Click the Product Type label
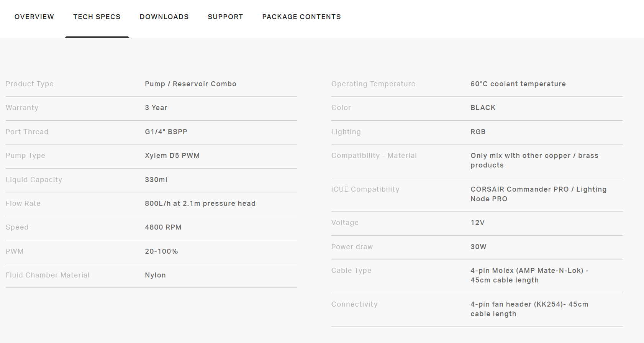 tap(29, 84)
